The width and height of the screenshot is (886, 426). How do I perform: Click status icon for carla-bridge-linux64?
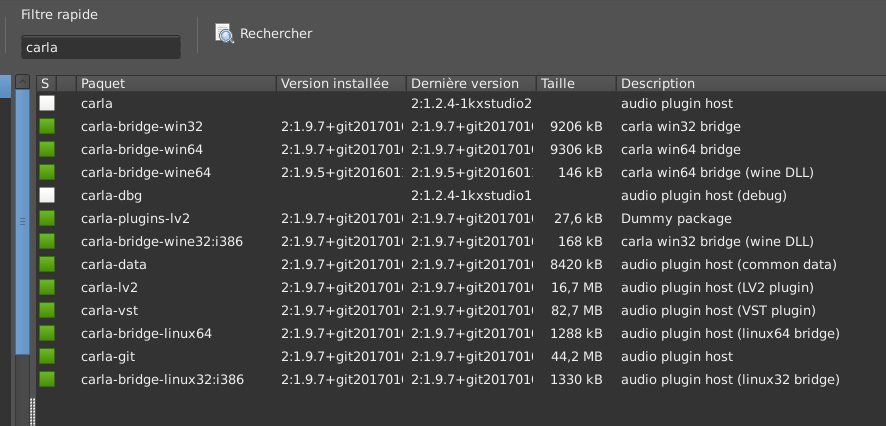tap(47, 333)
